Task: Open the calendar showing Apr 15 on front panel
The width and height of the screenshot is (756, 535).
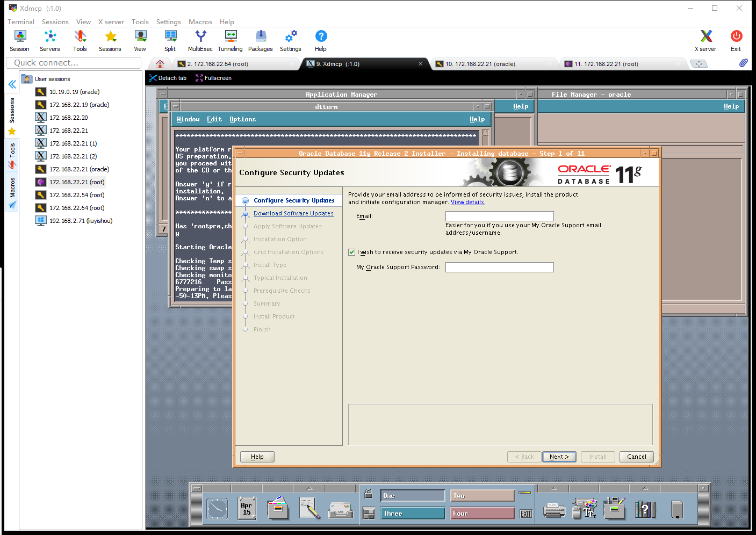Action: point(247,508)
